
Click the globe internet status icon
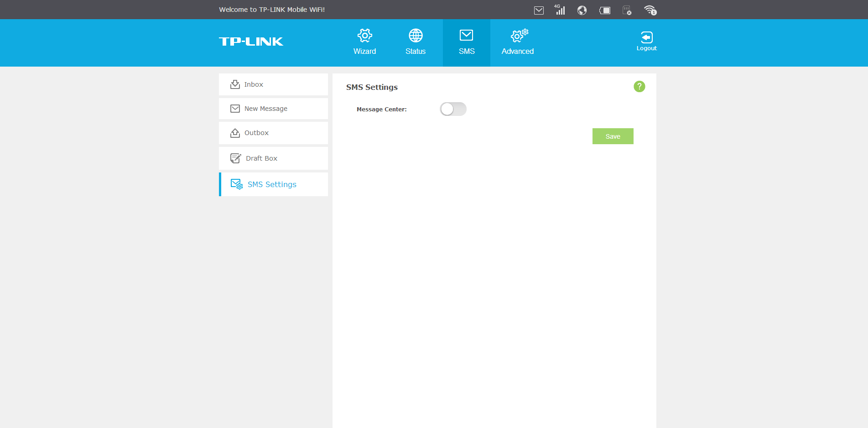pos(582,10)
